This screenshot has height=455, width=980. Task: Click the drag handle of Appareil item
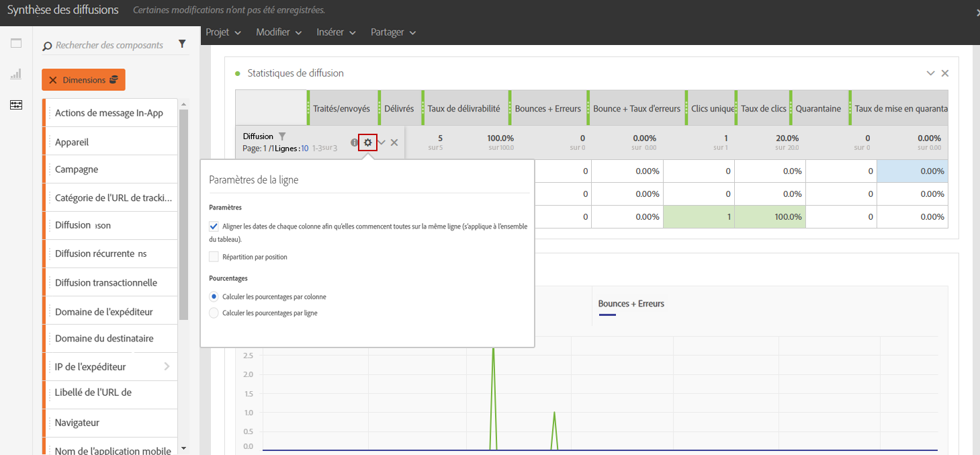[x=48, y=142]
